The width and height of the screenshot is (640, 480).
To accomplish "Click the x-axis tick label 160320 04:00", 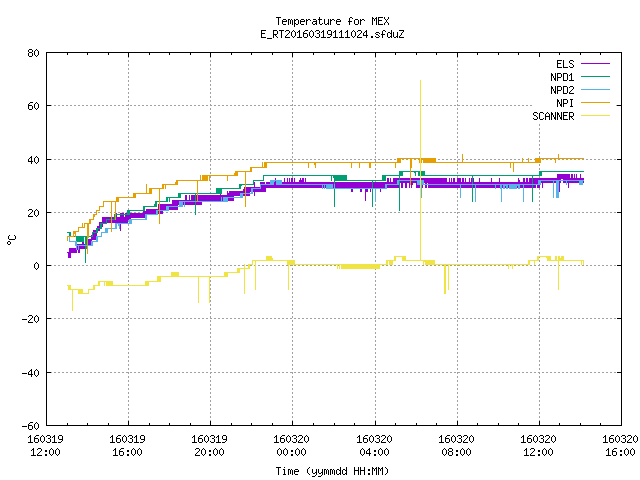I will [x=374, y=446].
